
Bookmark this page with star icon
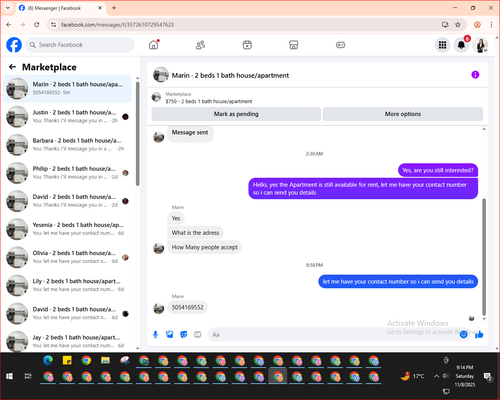[x=458, y=25]
